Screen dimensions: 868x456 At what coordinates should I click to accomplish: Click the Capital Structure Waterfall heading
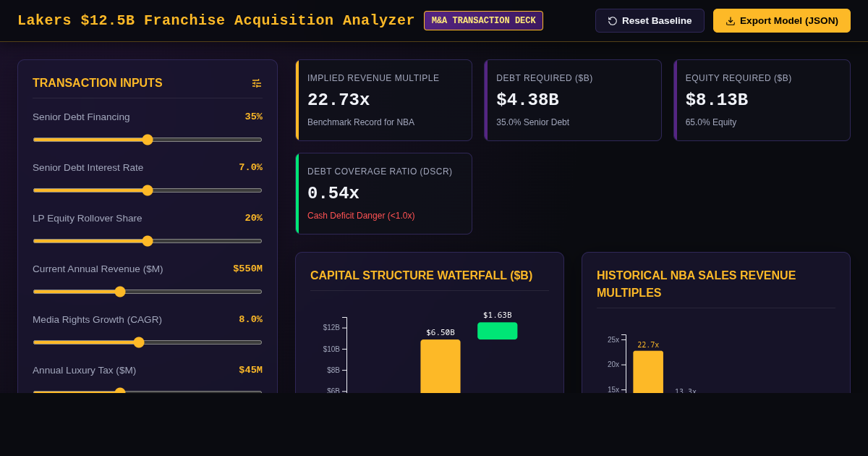pos(421,275)
